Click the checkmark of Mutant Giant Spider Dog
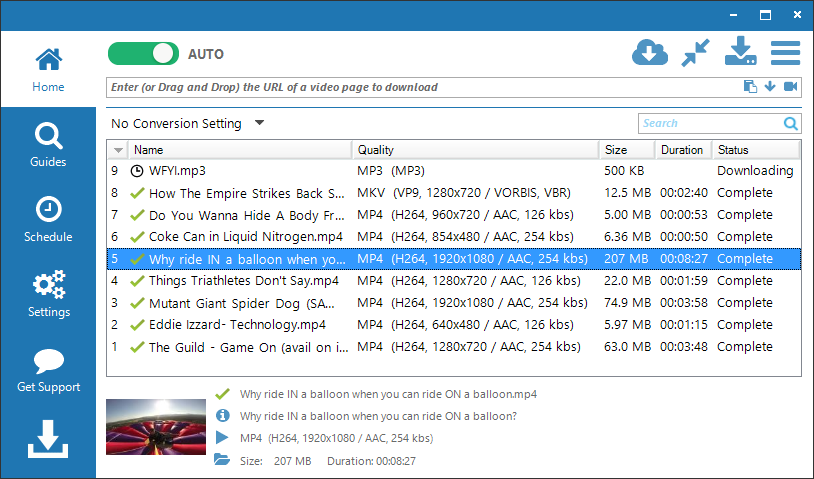Screen dimensions: 814x479 pyautogui.click(x=137, y=303)
